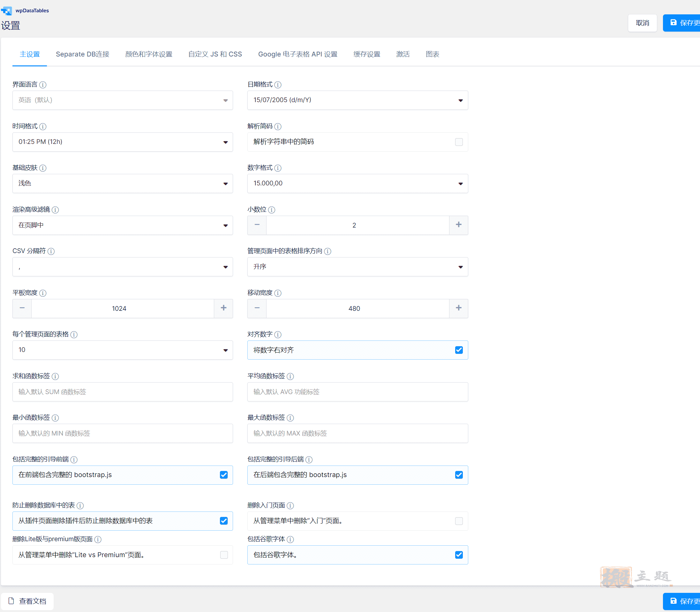Click info icon next to 管理页面中的表格排序方向
This screenshot has width=700, height=612.
point(327,251)
